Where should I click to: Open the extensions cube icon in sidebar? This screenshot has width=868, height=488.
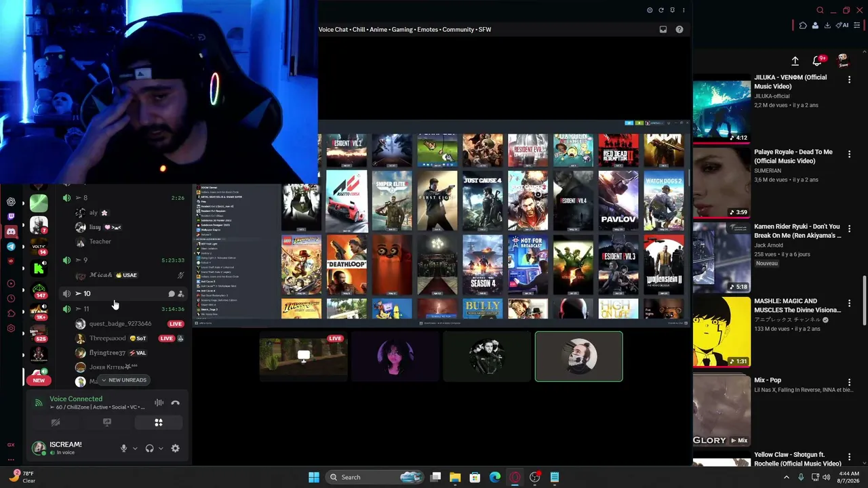click(11, 313)
